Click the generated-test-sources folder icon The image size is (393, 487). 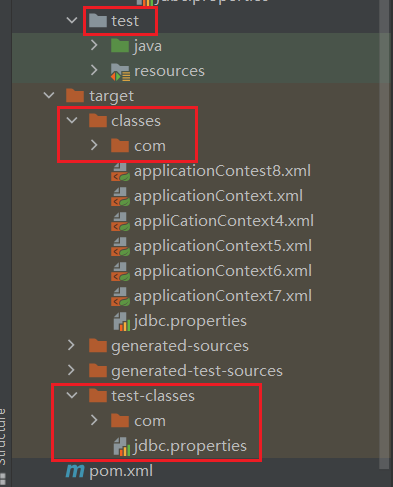(98, 371)
